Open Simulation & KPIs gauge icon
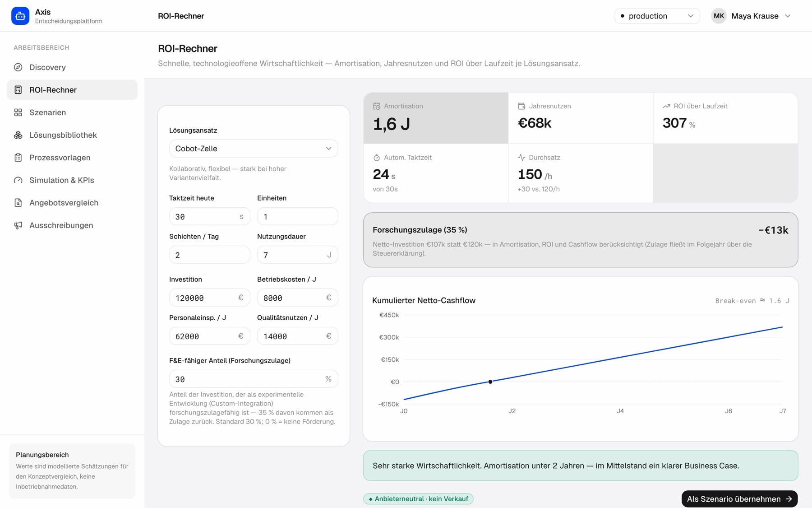The image size is (812, 508). pos(18,180)
